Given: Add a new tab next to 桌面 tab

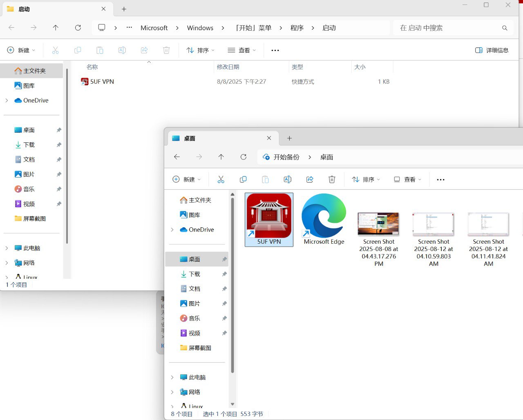Looking at the screenshot, I should 289,138.
